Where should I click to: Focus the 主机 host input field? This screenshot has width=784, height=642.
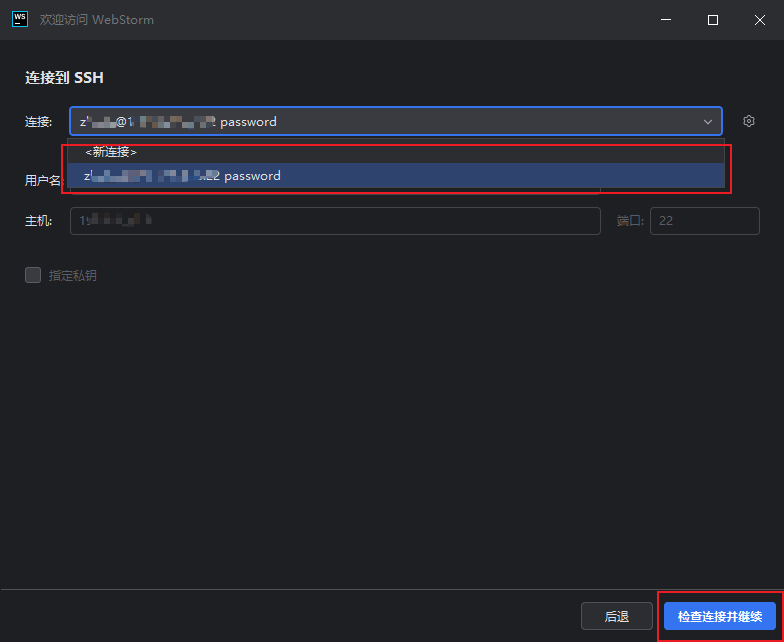335,221
